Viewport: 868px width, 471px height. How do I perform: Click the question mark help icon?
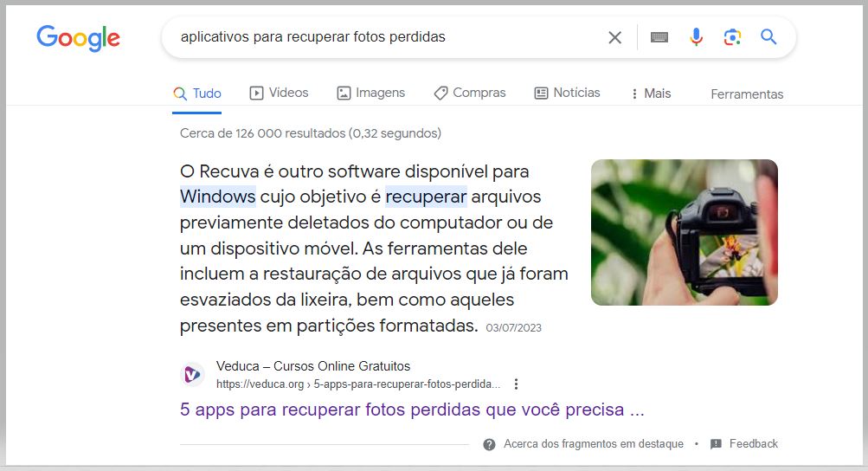point(489,444)
